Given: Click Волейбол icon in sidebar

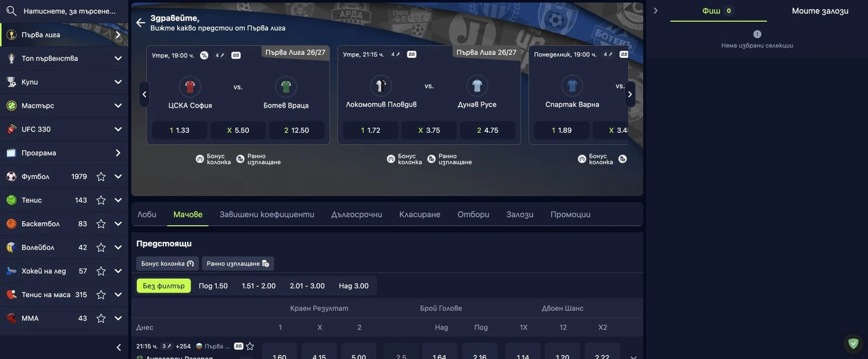Looking at the screenshot, I should click(11, 247).
